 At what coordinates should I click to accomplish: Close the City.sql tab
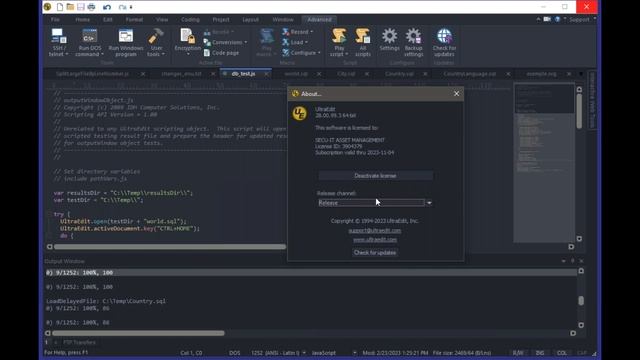(367, 74)
